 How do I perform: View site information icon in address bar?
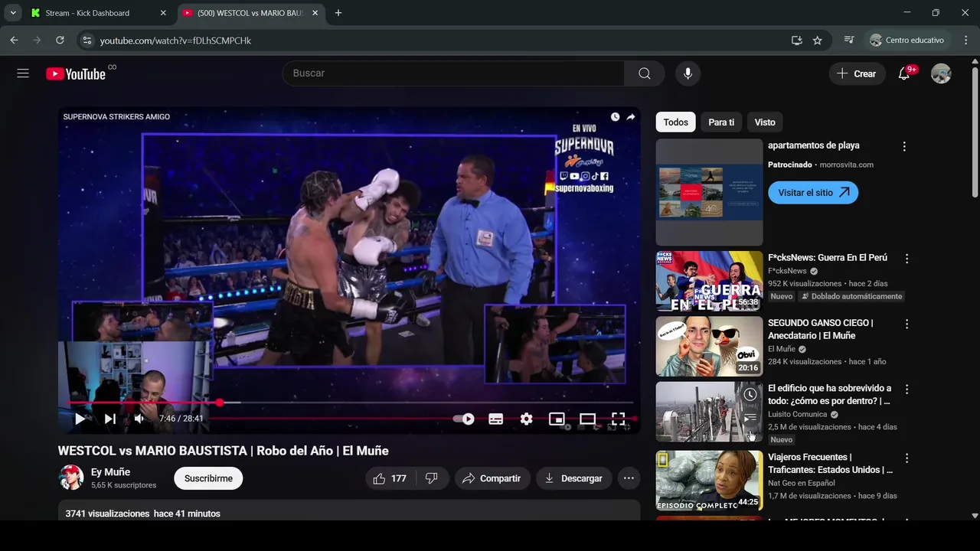coord(87,41)
